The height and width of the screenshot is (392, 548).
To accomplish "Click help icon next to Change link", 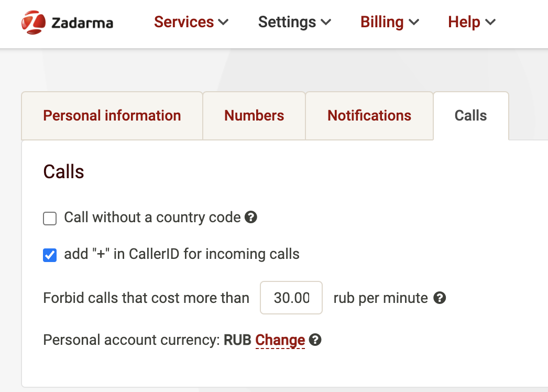I will [x=315, y=340].
